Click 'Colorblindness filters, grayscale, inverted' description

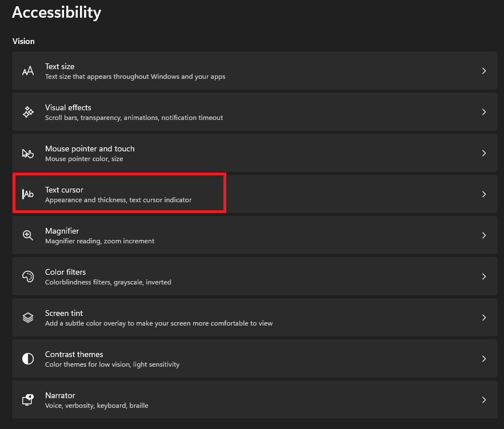(x=108, y=282)
